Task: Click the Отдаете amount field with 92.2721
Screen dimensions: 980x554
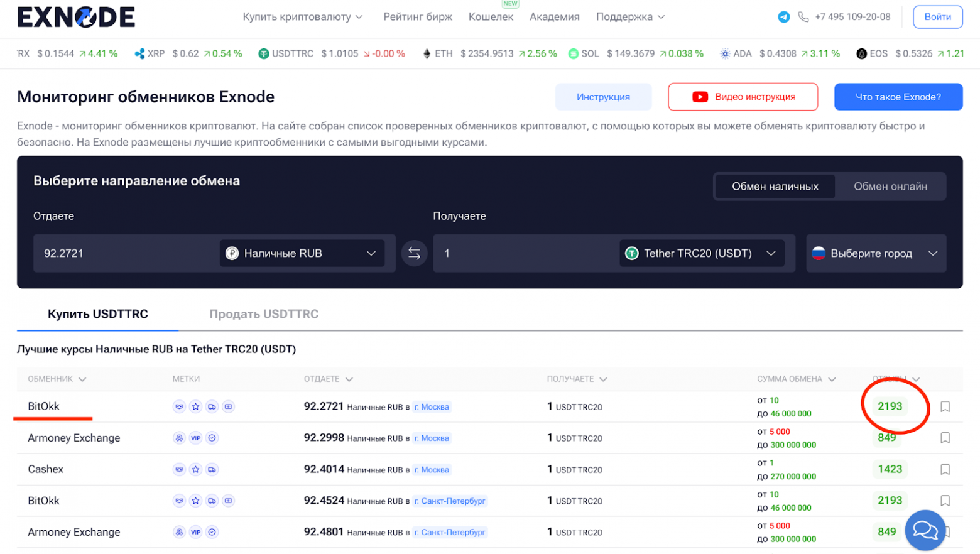Action: (x=126, y=253)
